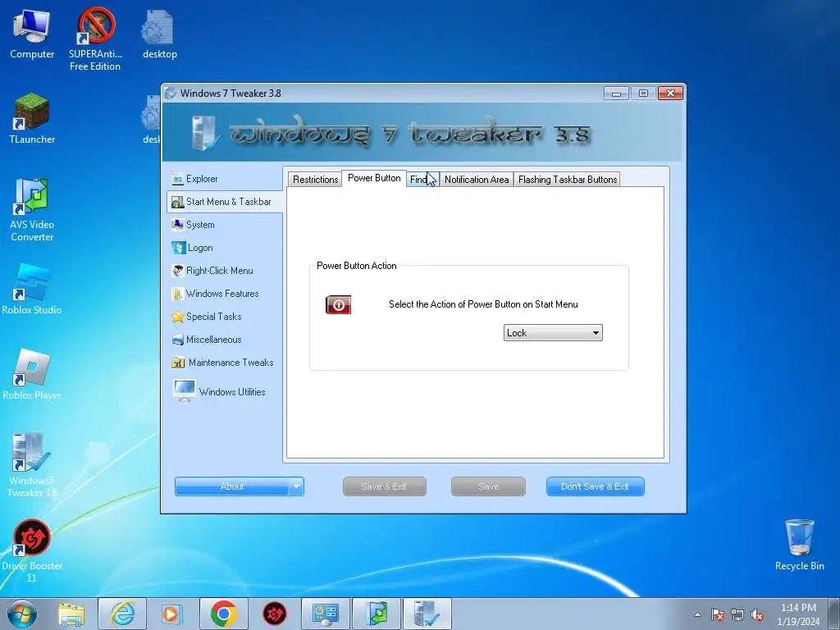Screen dimensions: 840x630
Task: Open the taskbar clock and date
Action: tap(798, 614)
